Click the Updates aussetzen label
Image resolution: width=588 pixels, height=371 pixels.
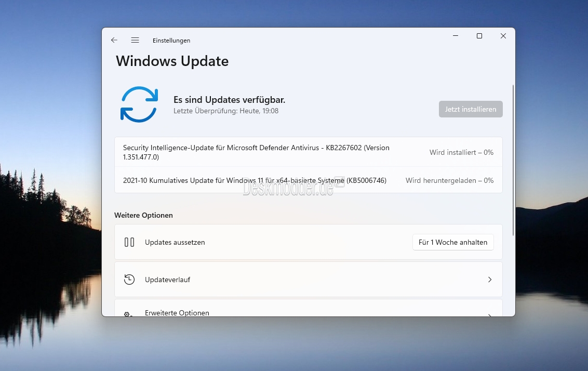(x=175, y=242)
